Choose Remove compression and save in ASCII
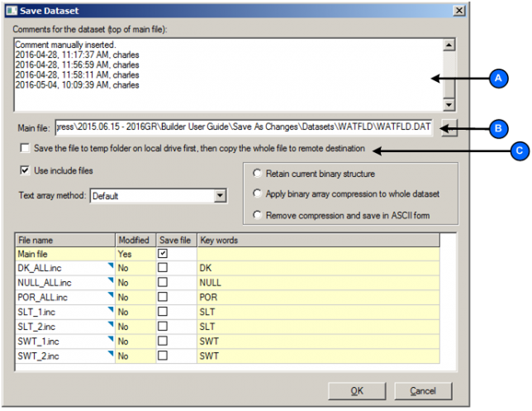This screenshot has width=532, height=411. [x=259, y=215]
